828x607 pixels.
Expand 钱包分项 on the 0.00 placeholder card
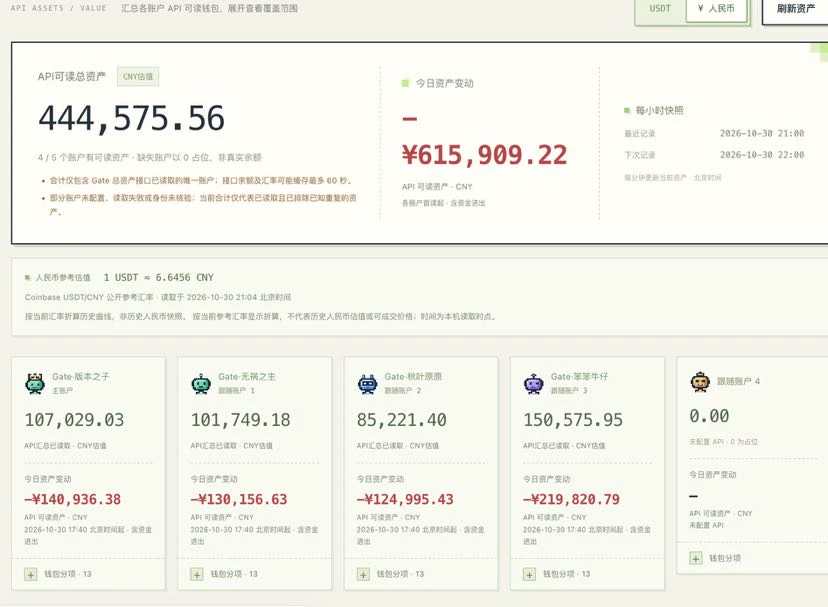tap(696, 558)
